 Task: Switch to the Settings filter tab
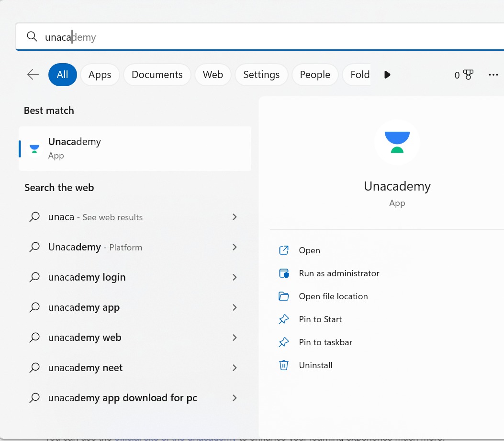point(261,75)
